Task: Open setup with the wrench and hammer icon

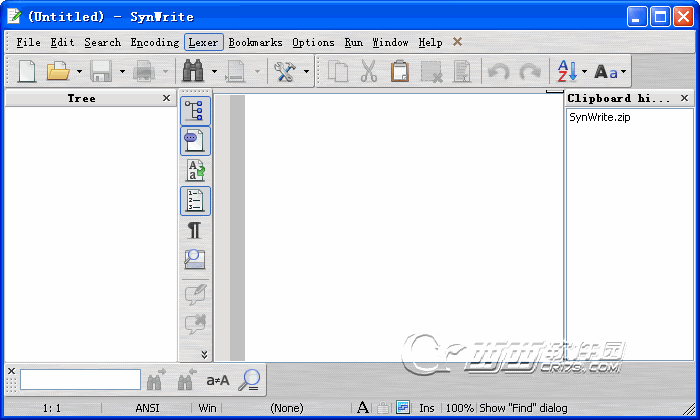Action: click(x=285, y=71)
